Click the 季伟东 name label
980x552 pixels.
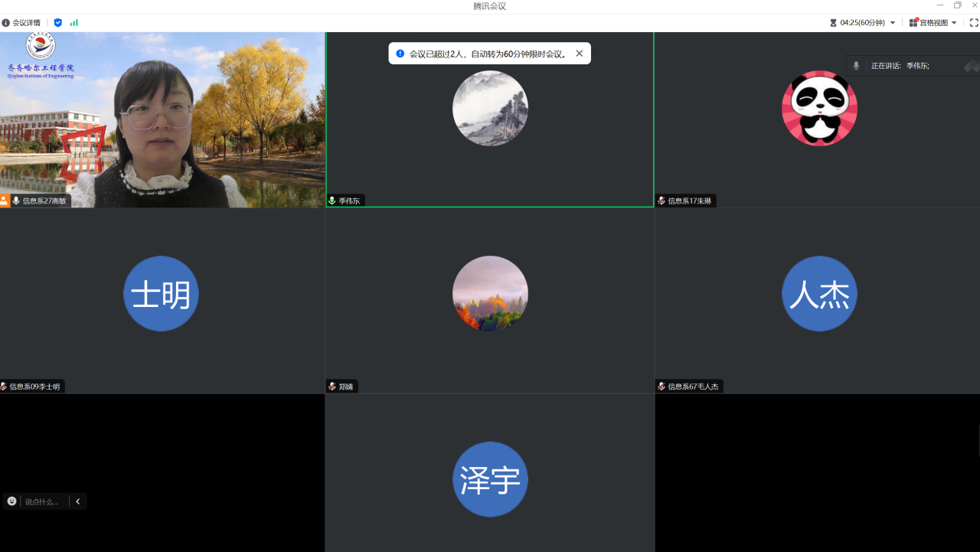pos(349,201)
